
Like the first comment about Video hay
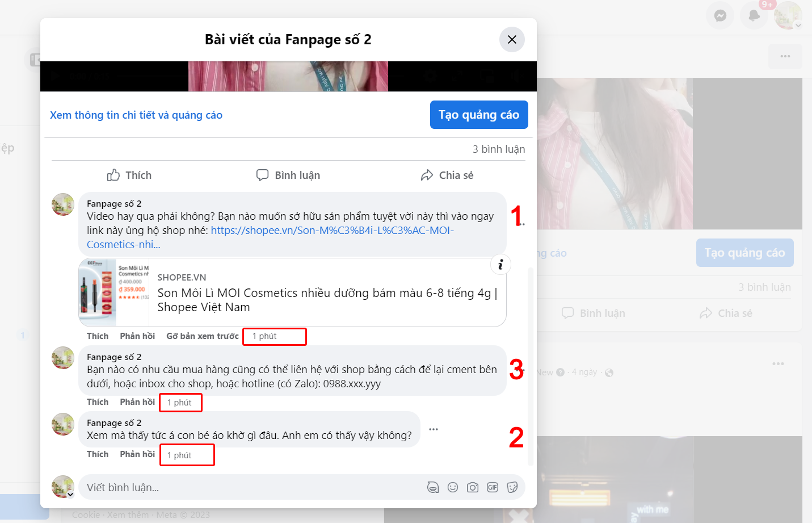tap(98, 336)
